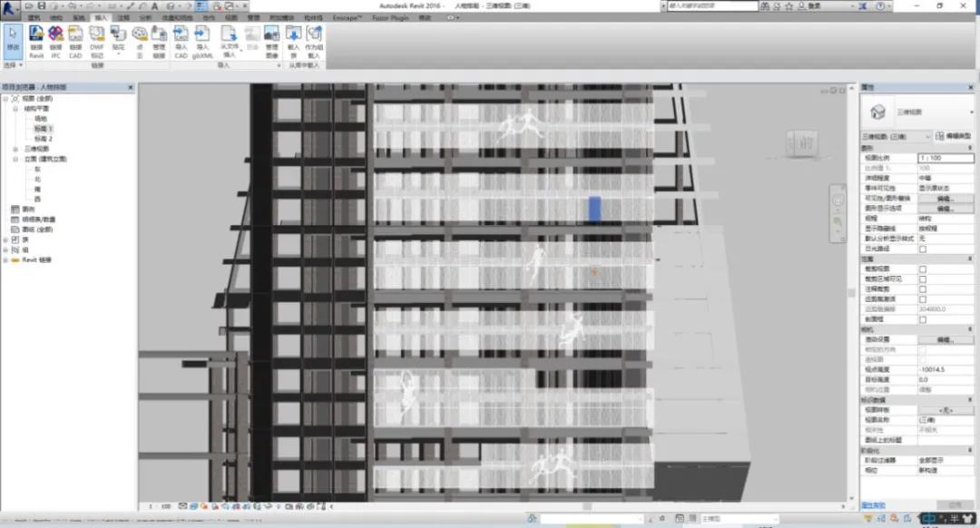Click the Help question mark icon

[880, 5]
